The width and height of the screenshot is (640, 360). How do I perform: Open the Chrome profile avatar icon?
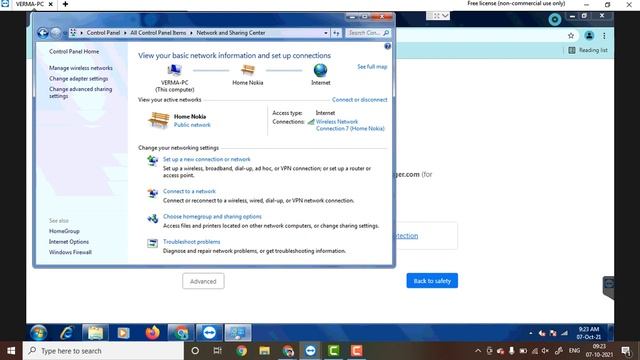pyautogui.click(x=589, y=36)
